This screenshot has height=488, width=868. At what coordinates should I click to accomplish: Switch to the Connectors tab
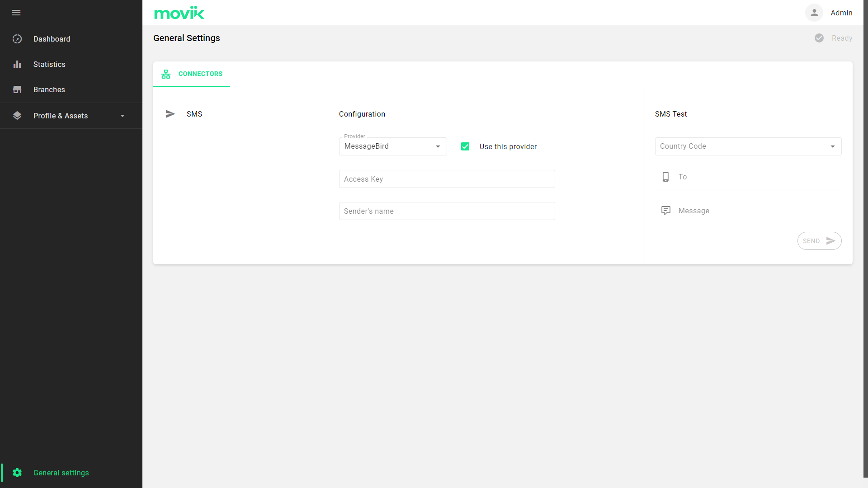[192, 74]
